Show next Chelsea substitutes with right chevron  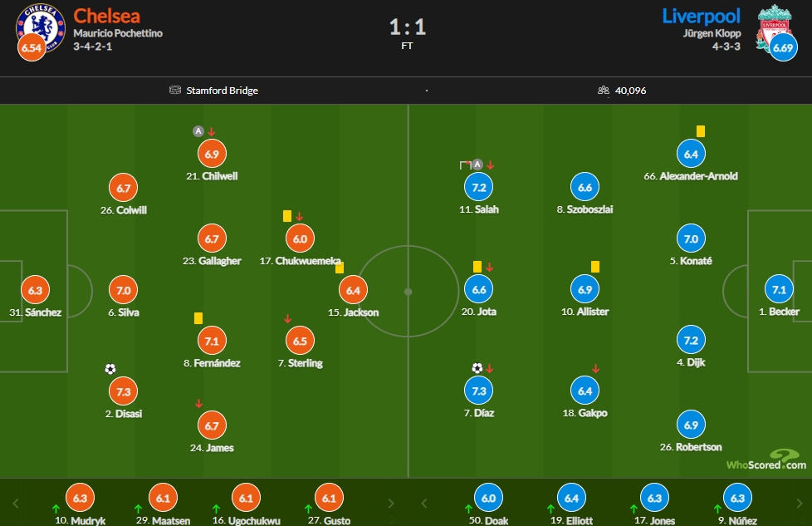[x=391, y=504]
